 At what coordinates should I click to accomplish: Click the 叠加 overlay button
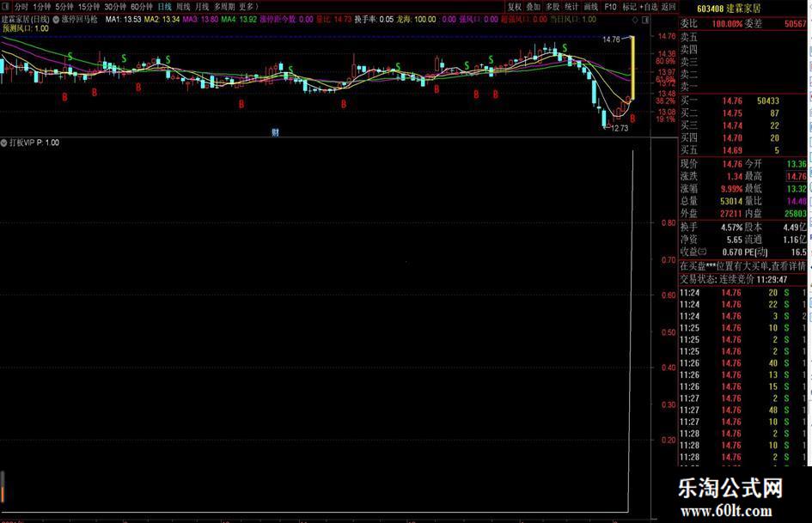pyautogui.click(x=534, y=7)
